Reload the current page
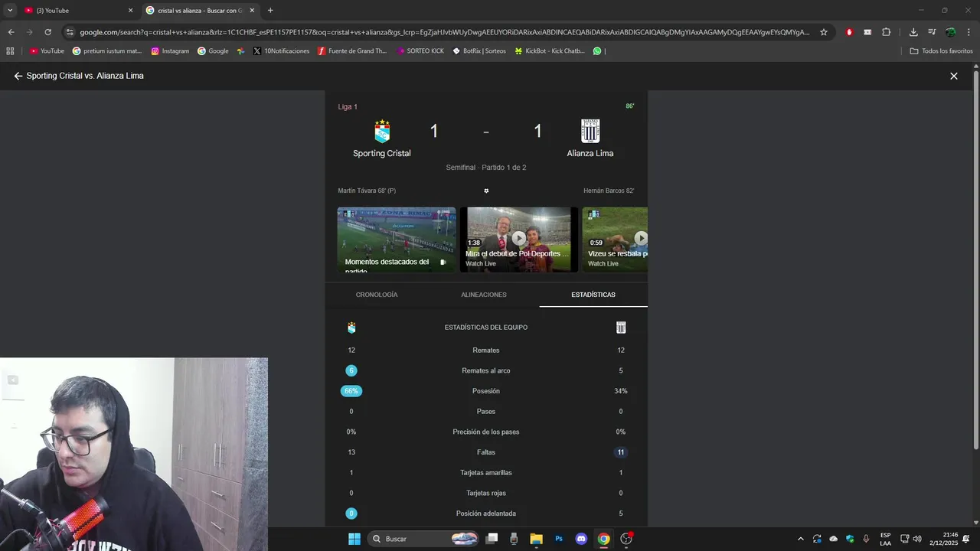The width and height of the screenshot is (980, 551). (x=47, y=32)
